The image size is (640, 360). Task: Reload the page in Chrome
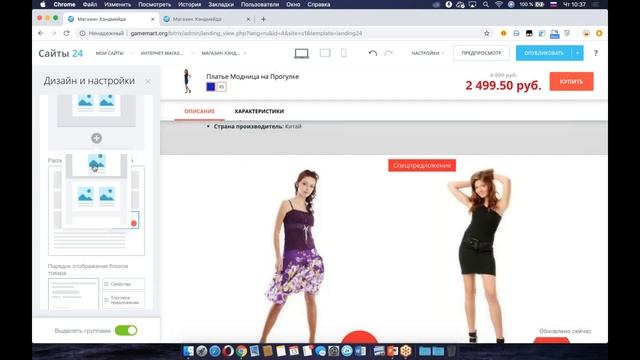pos(67,33)
